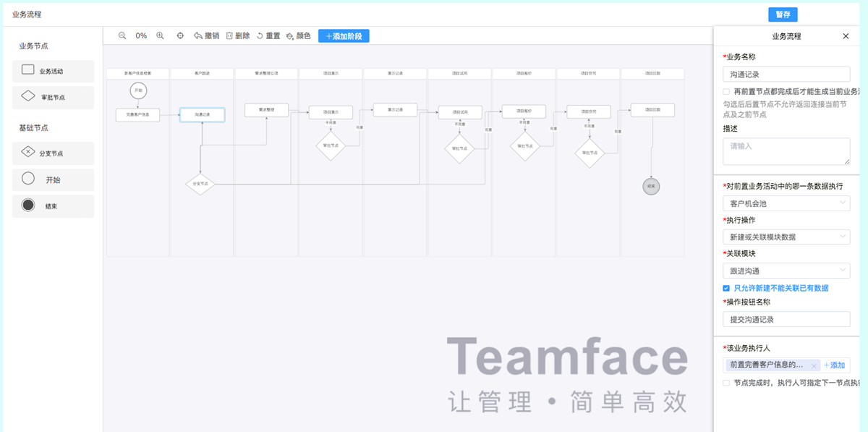Click the center canvas crosshair icon

click(x=180, y=35)
